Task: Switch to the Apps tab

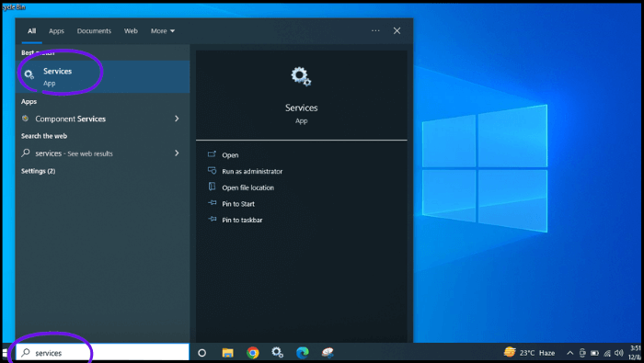Action: pyautogui.click(x=56, y=31)
